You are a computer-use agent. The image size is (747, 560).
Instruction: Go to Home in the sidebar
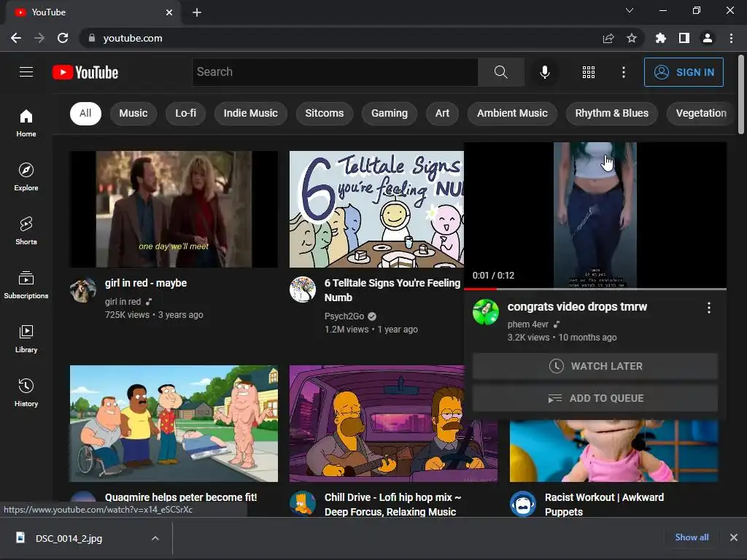point(26,122)
